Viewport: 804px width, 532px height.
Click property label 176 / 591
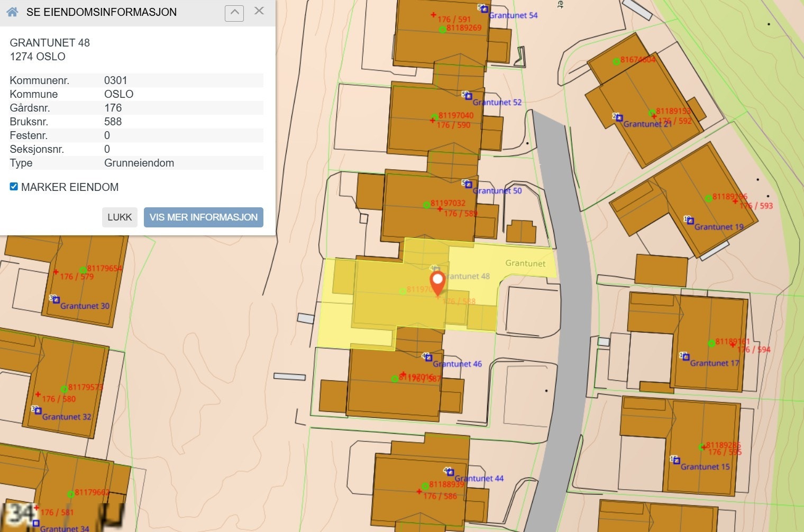point(453,19)
